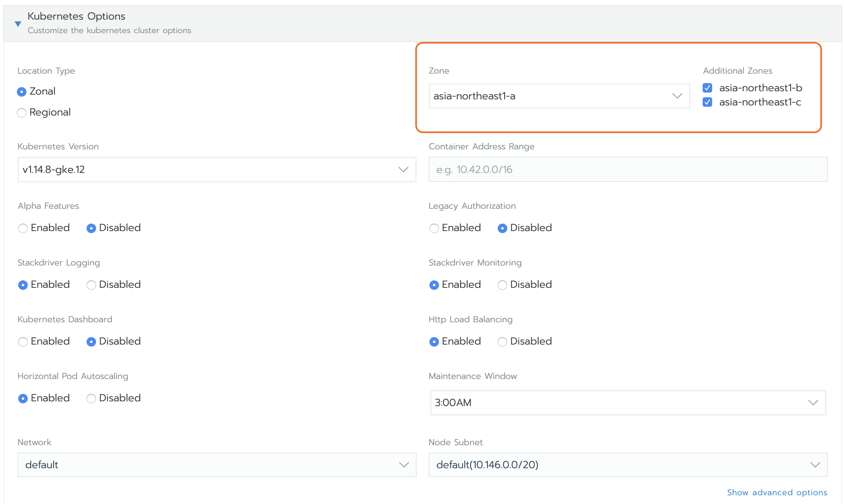Viewport: 844px width, 504px height.
Task: Enable Legacy Authorization
Action: (x=434, y=228)
